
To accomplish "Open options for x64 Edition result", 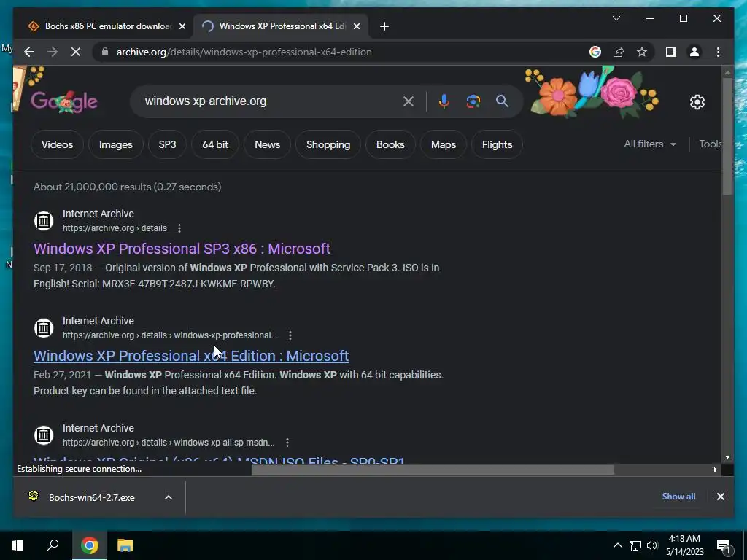I will 290,335.
